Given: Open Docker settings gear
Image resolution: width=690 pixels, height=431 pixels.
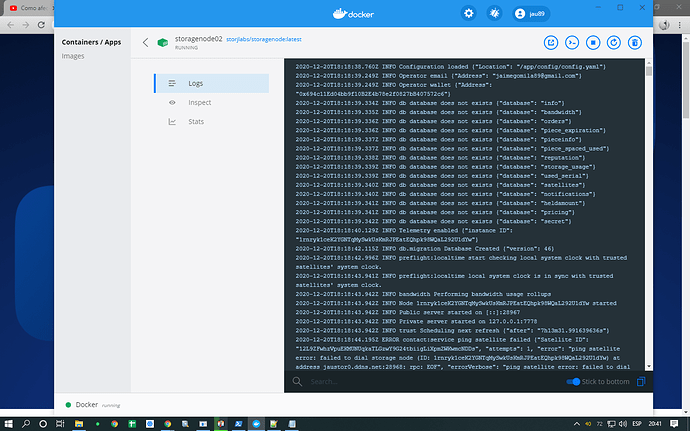Looking at the screenshot, I should 469,14.
